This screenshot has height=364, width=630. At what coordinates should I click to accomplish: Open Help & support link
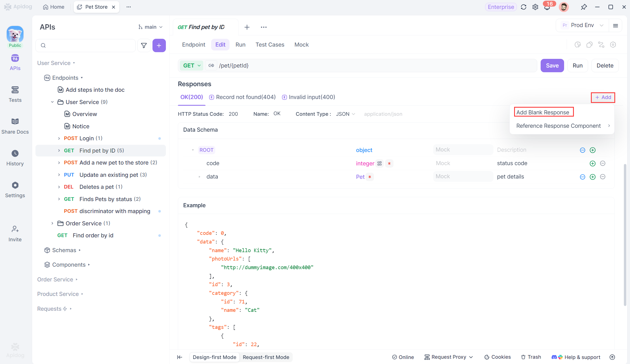pos(576,357)
